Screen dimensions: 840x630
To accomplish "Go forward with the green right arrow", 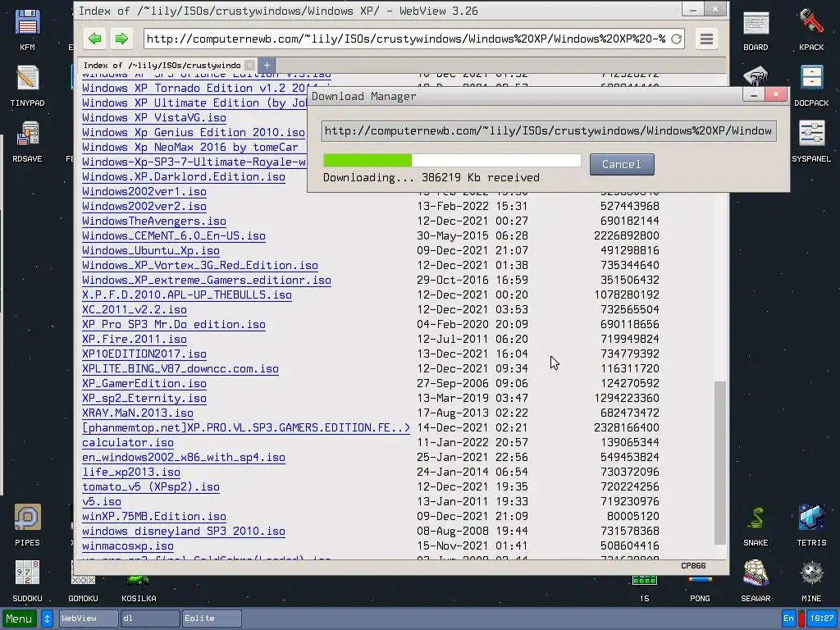I will (x=121, y=39).
